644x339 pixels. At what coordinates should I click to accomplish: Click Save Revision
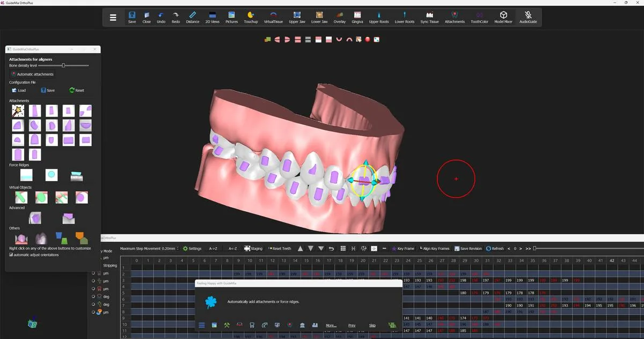[x=468, y=248]
